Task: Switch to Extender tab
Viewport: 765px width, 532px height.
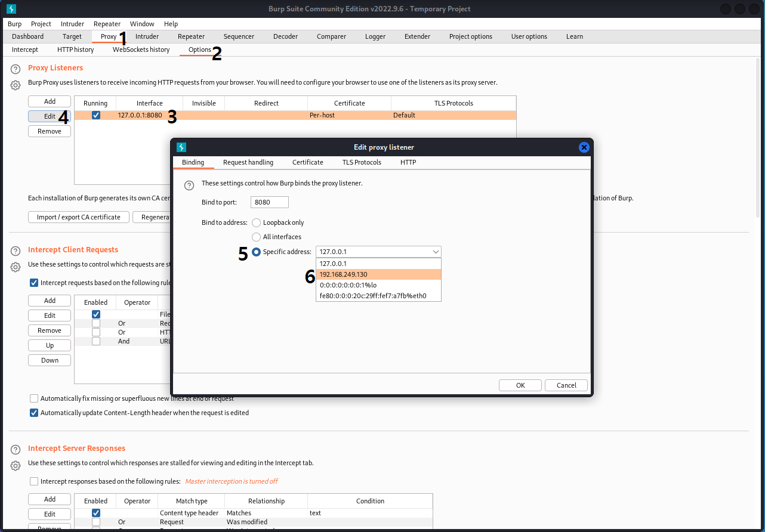Action: click(417, 36)
